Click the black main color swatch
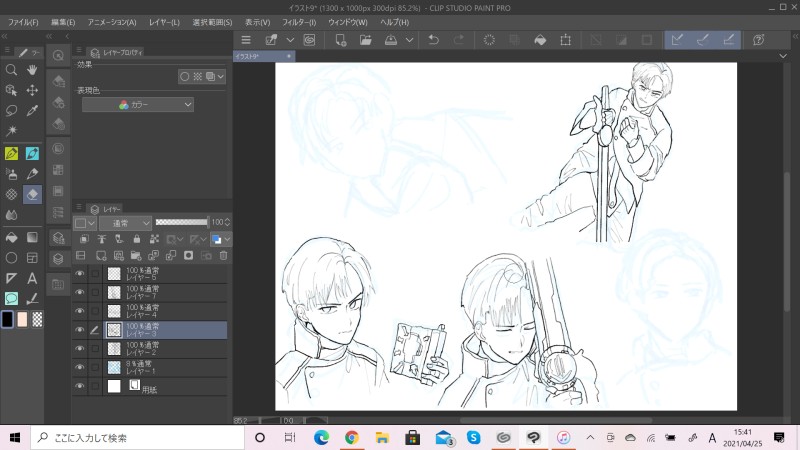 click(x=8, y=319)
